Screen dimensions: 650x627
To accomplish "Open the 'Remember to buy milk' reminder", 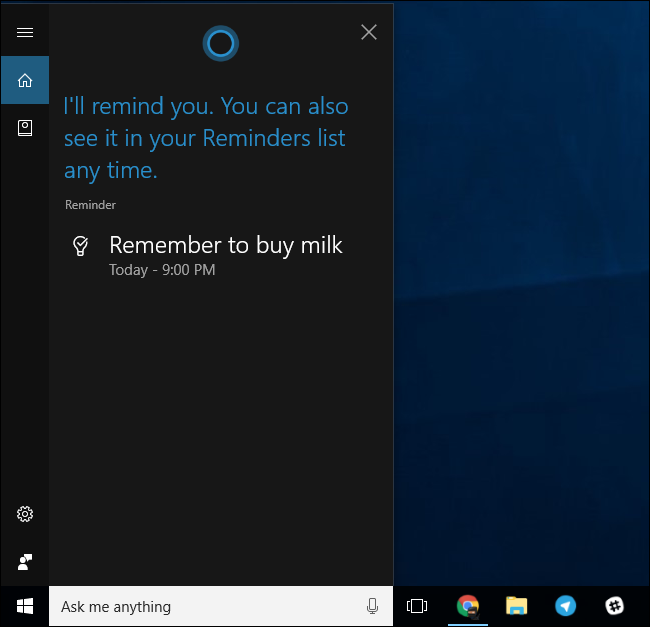I will tap(226, 245).
